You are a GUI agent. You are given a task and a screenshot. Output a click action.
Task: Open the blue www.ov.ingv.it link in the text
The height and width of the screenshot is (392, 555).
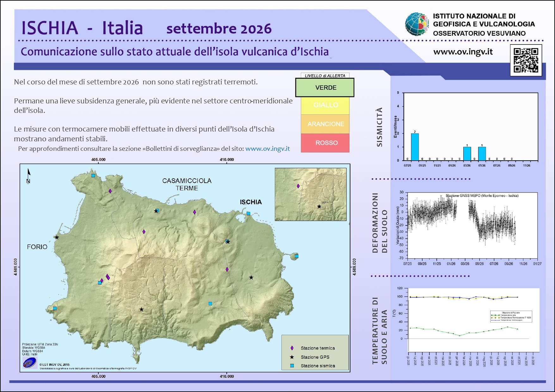point(268,149)
